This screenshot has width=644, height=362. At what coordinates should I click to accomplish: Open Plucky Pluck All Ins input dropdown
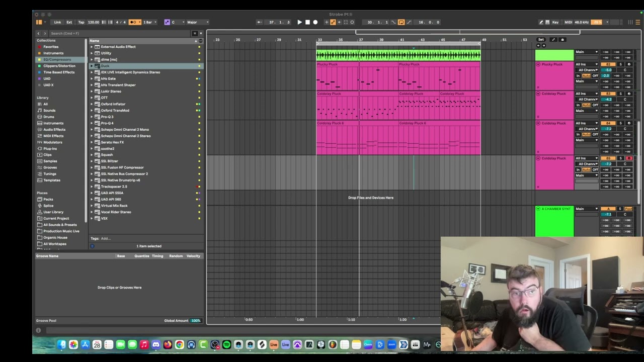point(587,64)
